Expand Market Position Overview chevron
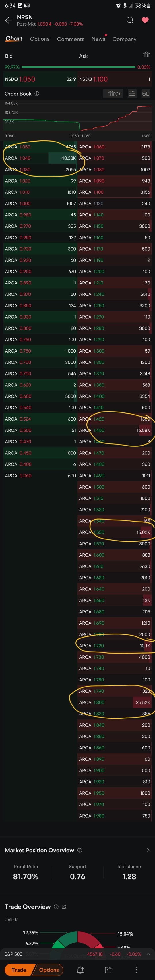The image size is (155, 980). 148,850
